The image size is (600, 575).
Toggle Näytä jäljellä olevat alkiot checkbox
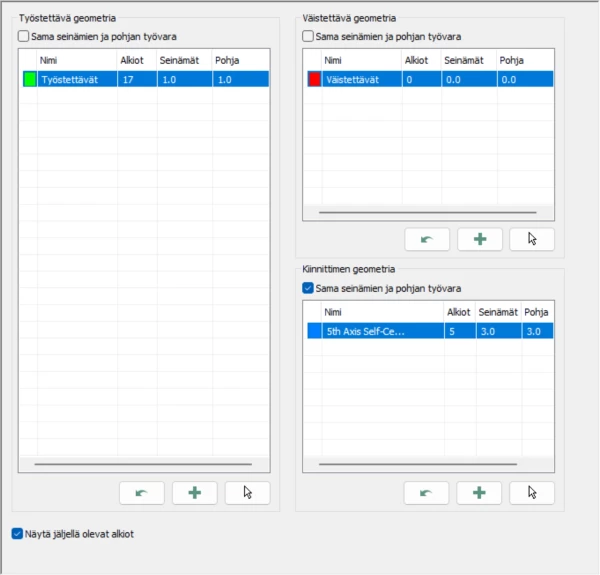click(17, 534)
